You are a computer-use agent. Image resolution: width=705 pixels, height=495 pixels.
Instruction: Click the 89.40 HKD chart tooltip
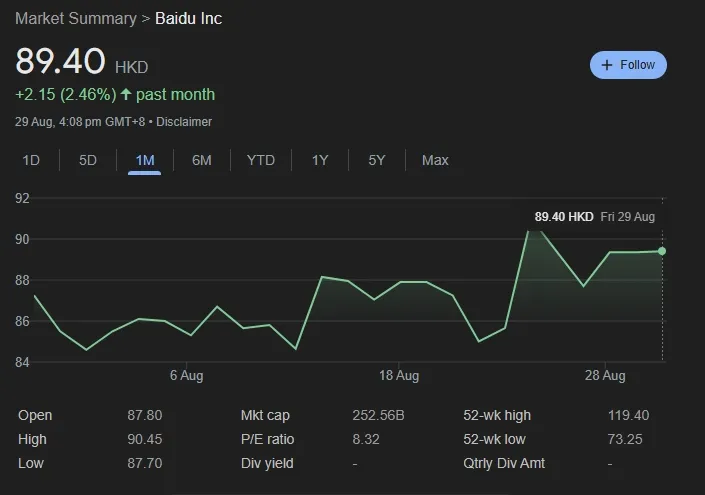point(594,216)
